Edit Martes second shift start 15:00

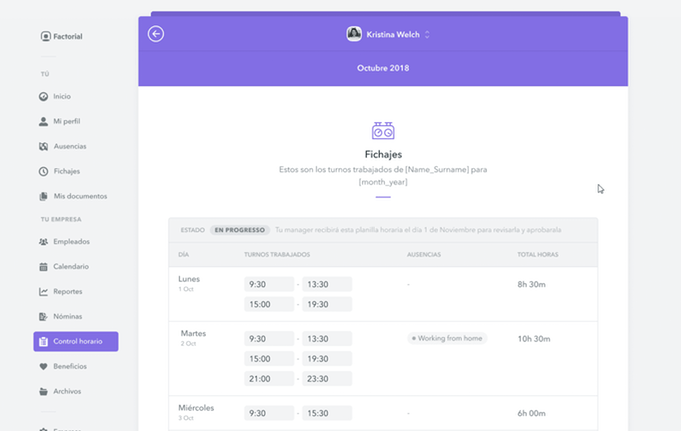click(269, 358)
